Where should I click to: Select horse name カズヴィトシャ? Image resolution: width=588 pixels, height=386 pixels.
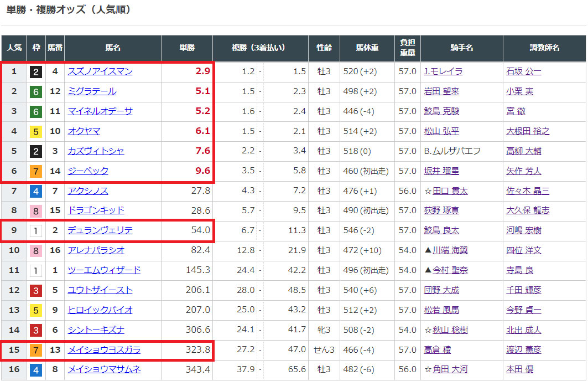click(96, 151)
